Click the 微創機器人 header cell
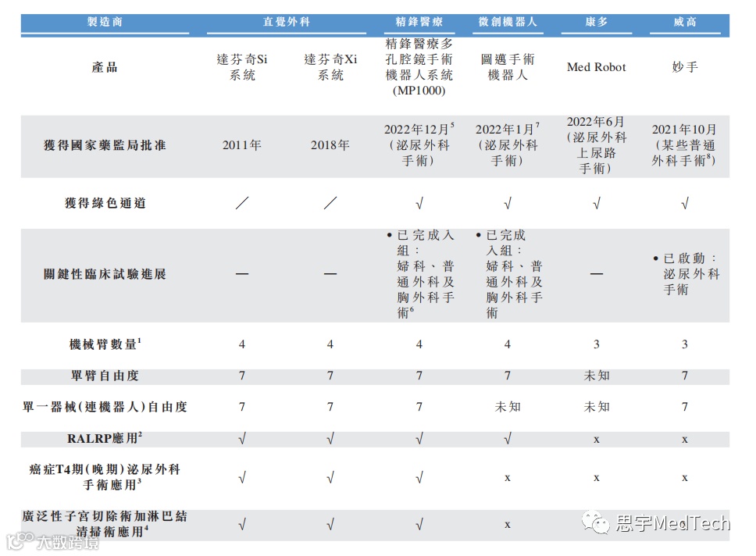This screenshot has height=556, width=756. [x=507, y=22]
